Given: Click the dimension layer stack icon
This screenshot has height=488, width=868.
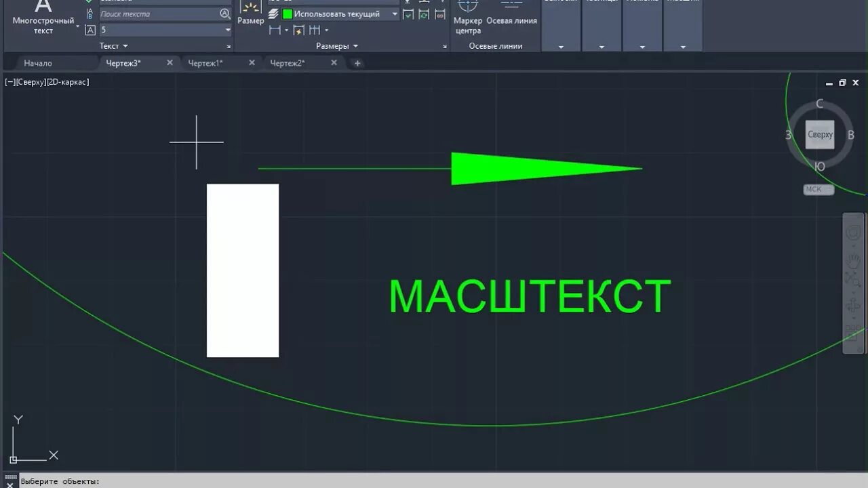Looking at the screenshot, I should click(x=273, y=14).
